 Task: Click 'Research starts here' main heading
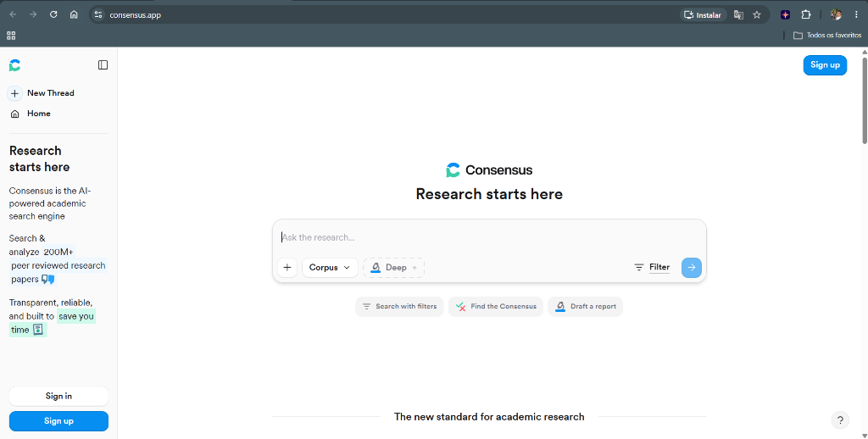tap(489, 194)
